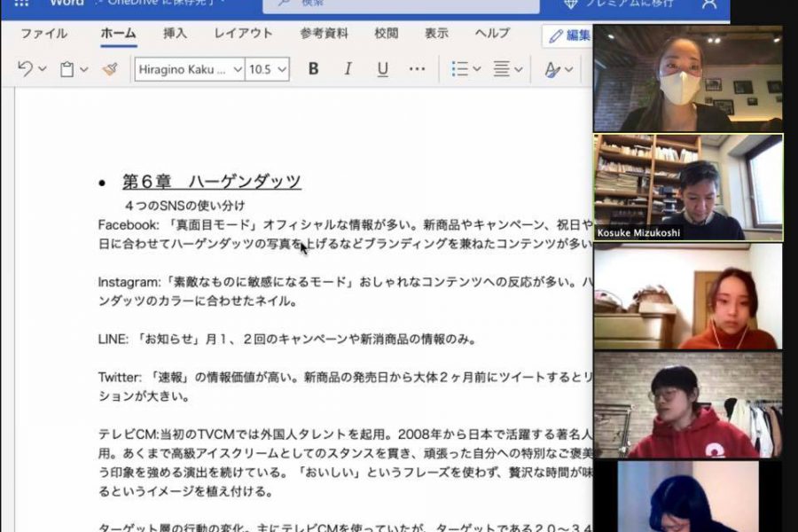Click the paragraph alignment icon
This screenshot has width=798, height=532.
pos(501,69)
